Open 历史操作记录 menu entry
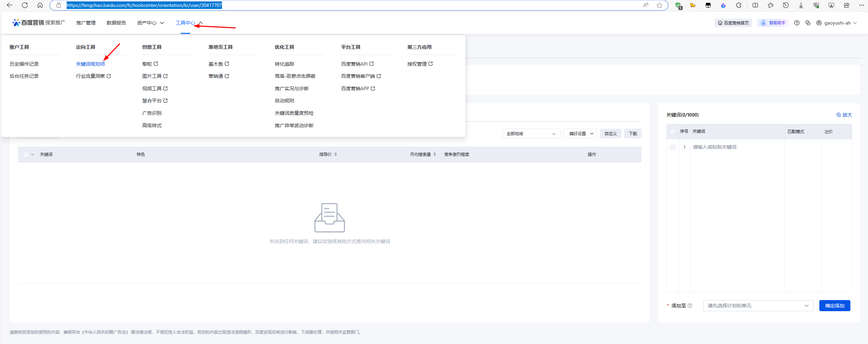868x344 pixels. (x=24, y=64)
